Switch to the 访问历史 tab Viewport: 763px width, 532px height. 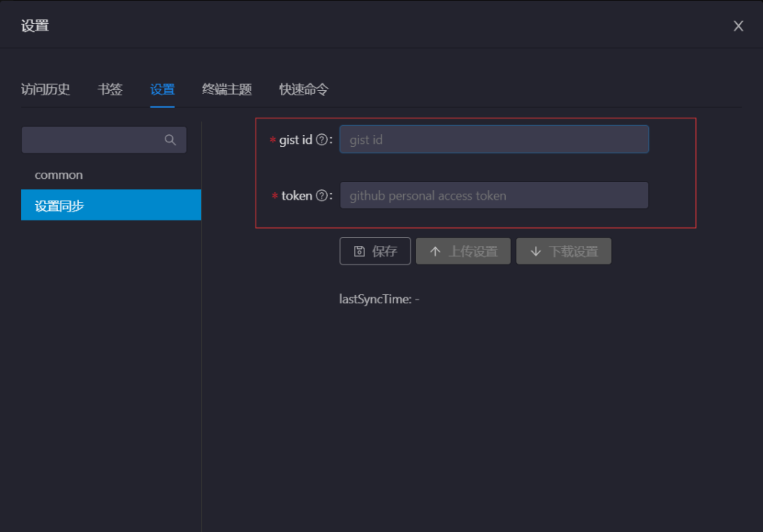click(x=45, y=89)
